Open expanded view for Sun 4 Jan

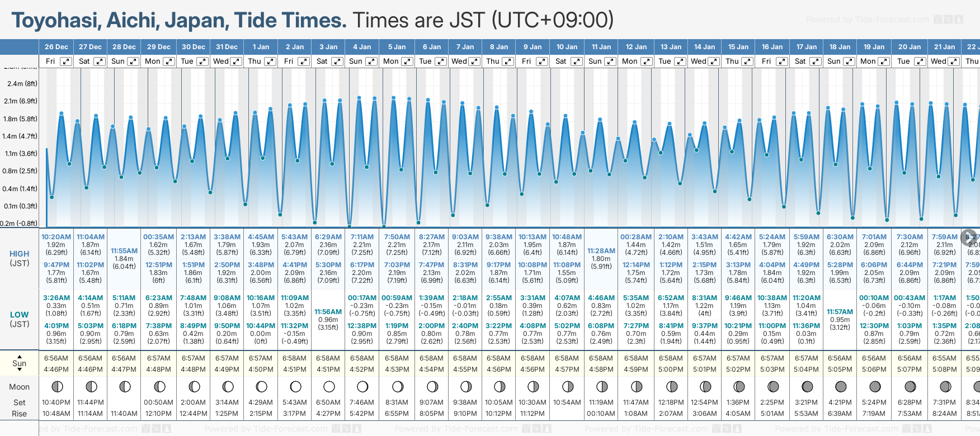(x=371, y=61)
